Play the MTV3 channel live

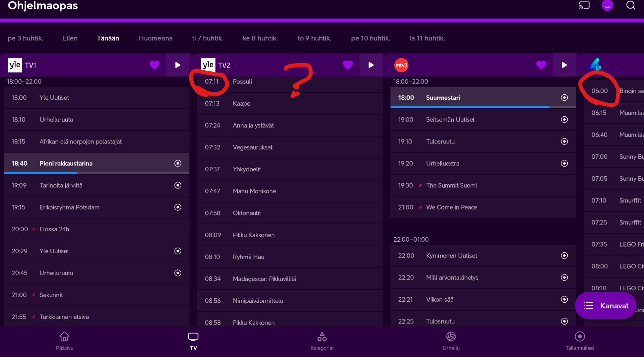[x=564, y=65]
